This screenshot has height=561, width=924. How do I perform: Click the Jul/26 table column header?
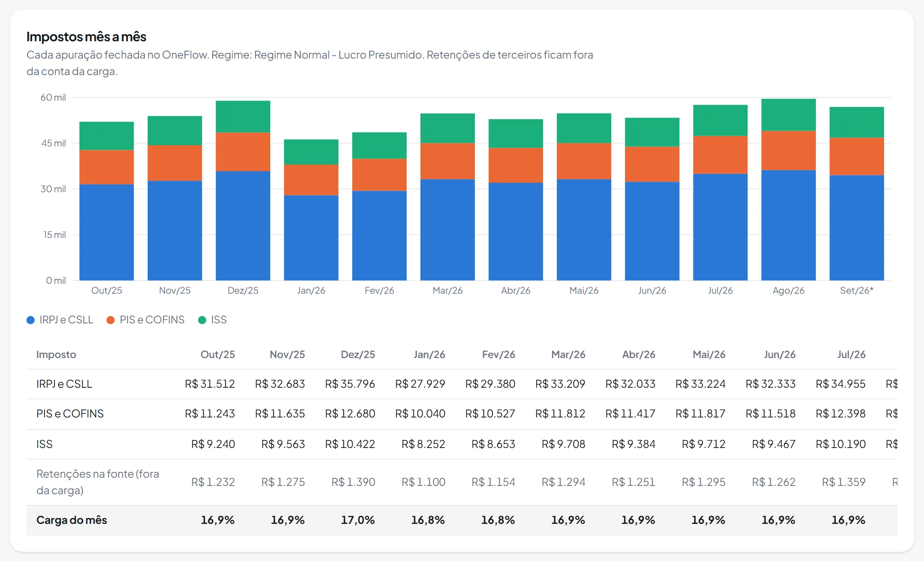(x=851, y=354)
